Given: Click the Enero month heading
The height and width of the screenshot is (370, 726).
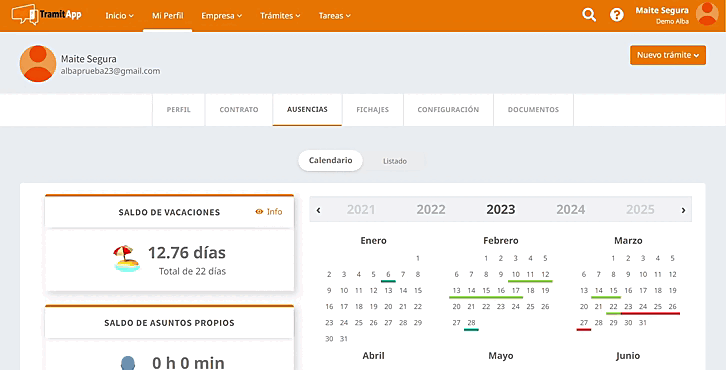Looking at the screenshot, I should click(x=373, y=241).
